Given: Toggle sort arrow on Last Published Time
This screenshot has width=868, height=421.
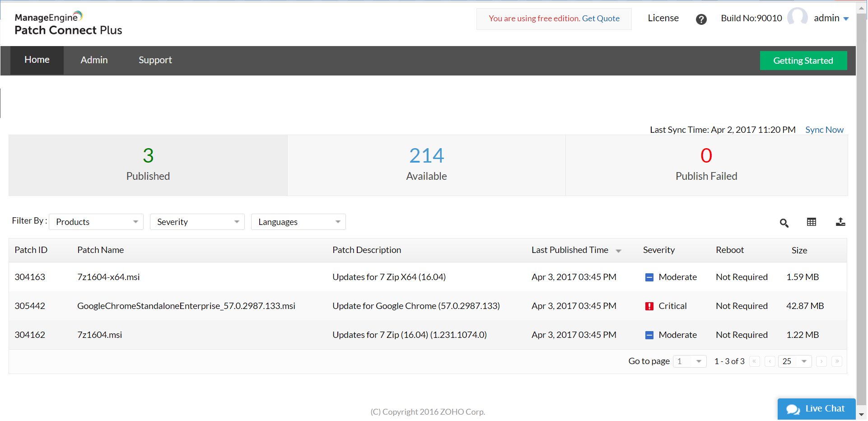Looking at the screenshot, I should pyautogui.click(x=619, y=252).
